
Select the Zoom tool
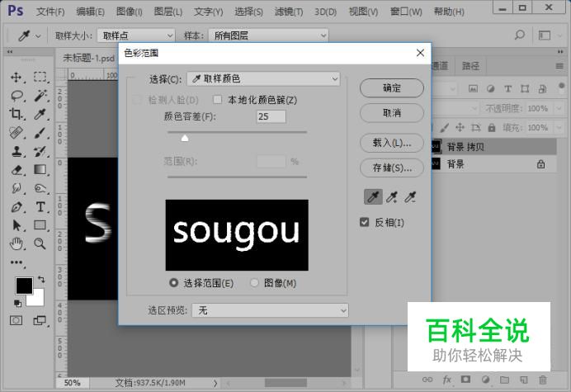tap(40, 243)
